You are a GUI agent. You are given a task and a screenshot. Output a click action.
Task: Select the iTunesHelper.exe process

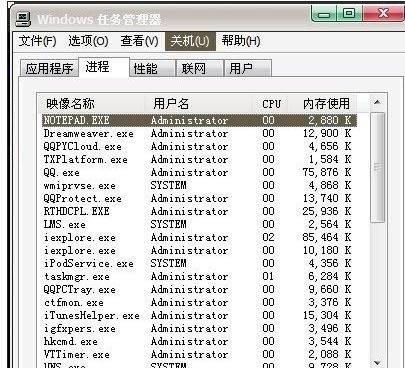(199, 315)
